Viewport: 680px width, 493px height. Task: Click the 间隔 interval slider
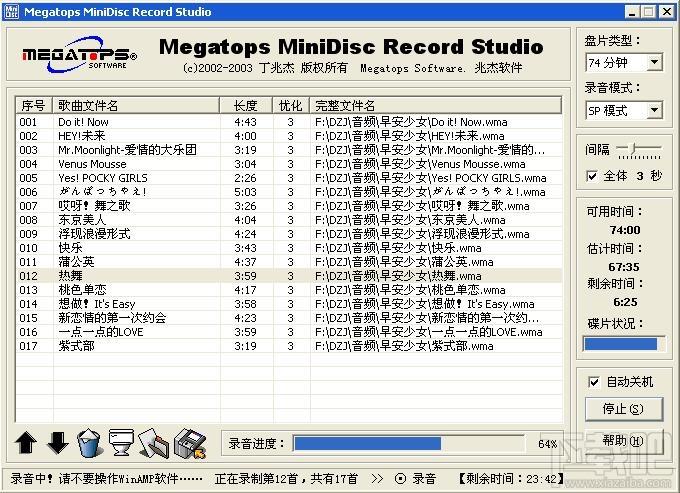638,150
